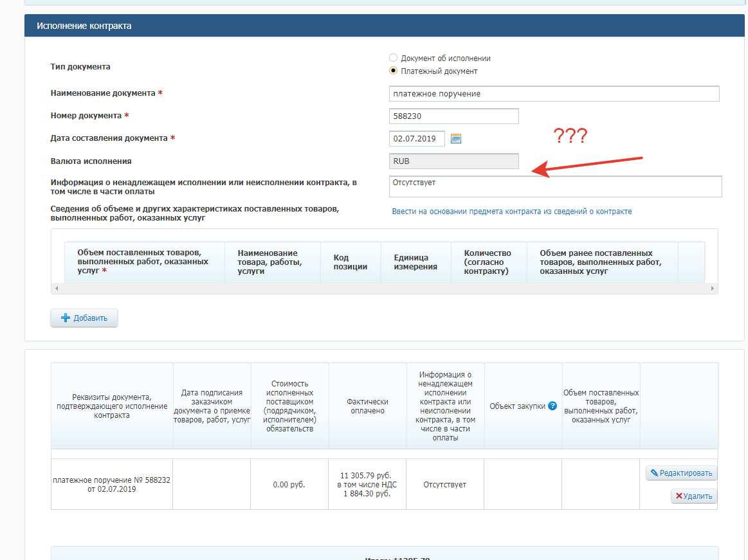Viewport: 748px width, 560px height.
Task: Open calendar picker next to document date
Action: pos(456,139)
